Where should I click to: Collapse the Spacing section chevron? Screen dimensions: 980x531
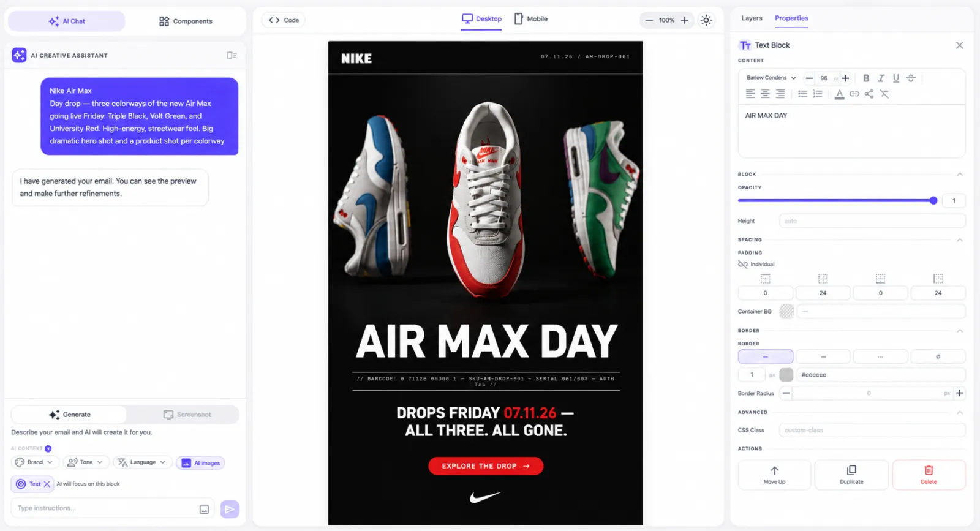coord(960,240)
